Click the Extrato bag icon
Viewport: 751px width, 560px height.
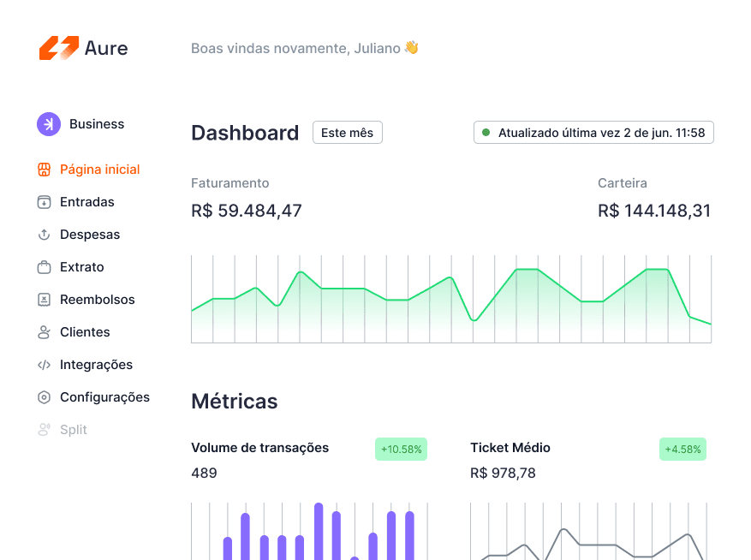click(44, 267)
